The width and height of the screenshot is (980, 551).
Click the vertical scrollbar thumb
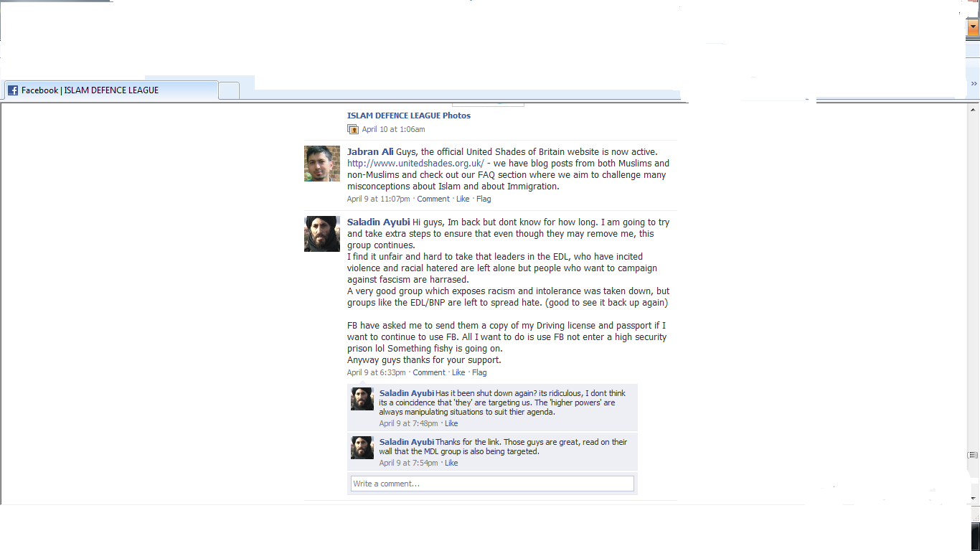coord(974,456)
